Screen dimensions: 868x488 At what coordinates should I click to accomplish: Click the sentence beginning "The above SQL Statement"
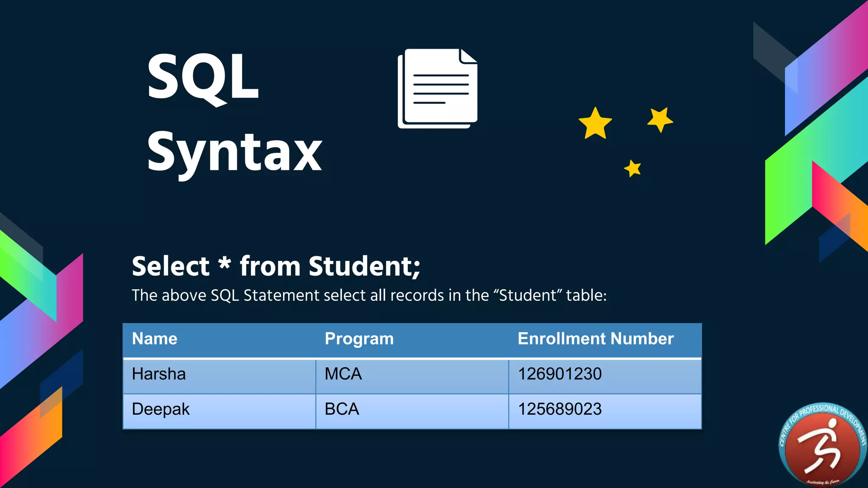pos(369,295)
